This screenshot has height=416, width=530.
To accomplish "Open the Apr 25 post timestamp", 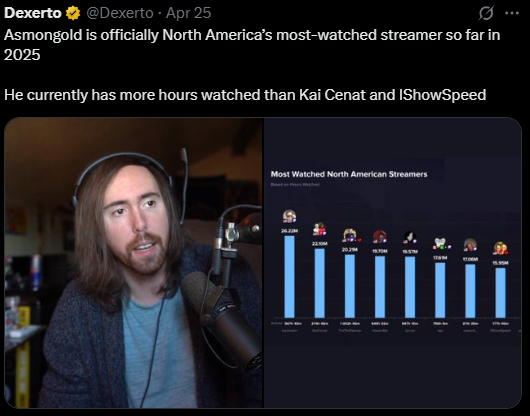I will pos(189,13).
